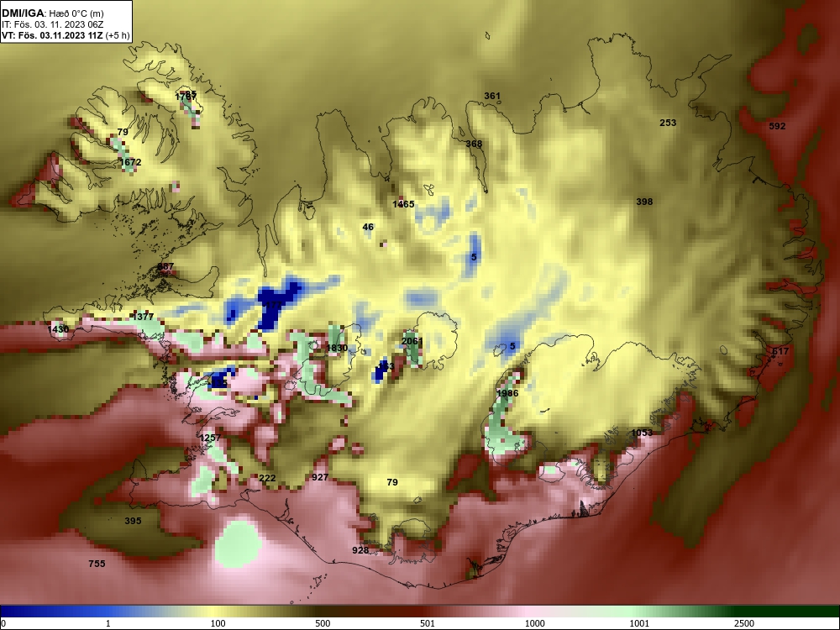Click the colorbar label 1000
The width and height of the screenshot is (840, 630).
click(x=535, y=623)
